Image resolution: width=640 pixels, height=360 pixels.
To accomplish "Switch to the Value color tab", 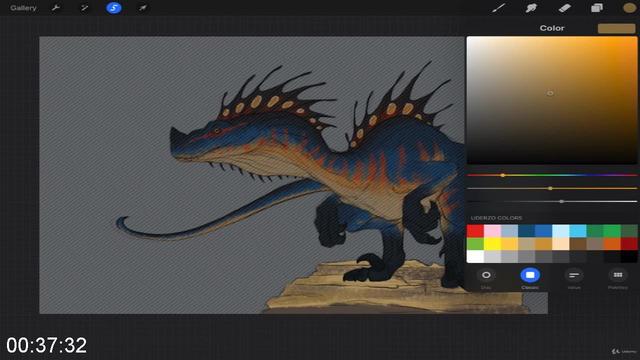I will [574, 278].
